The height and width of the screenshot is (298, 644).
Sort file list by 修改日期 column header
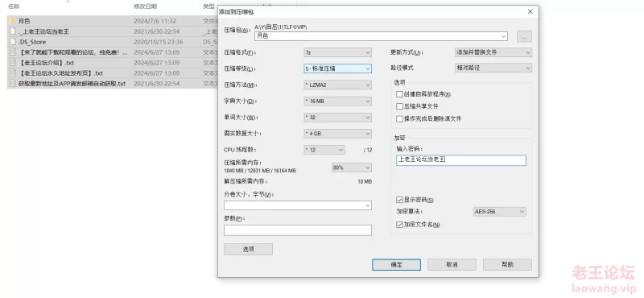click(x=145, y=6)
